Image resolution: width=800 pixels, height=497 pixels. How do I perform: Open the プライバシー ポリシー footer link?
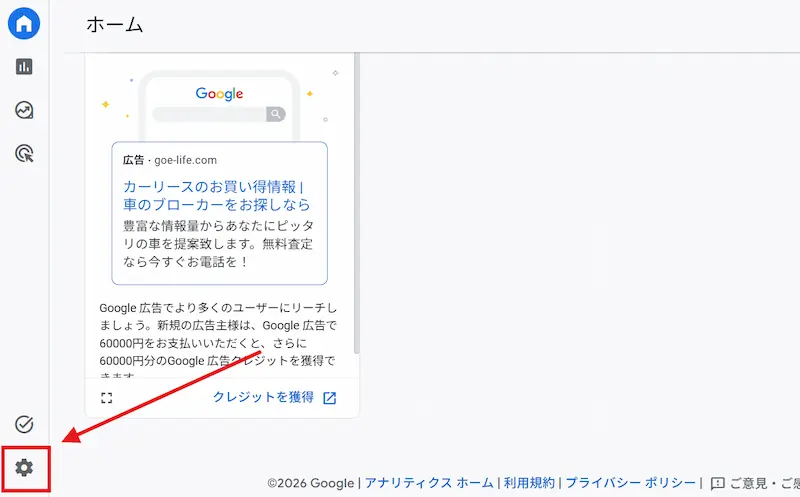coord(631,483)
